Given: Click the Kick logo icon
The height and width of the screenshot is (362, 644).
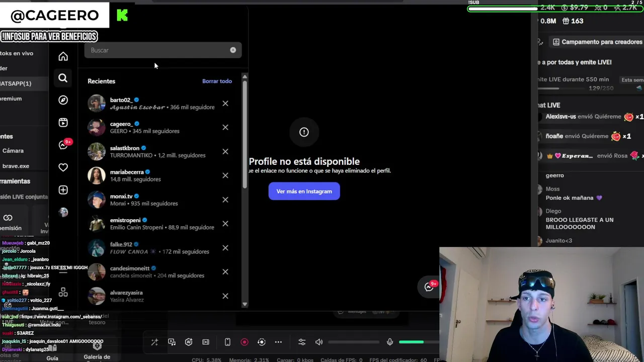Looking at the screenshot, I should [x=122, y=16].
